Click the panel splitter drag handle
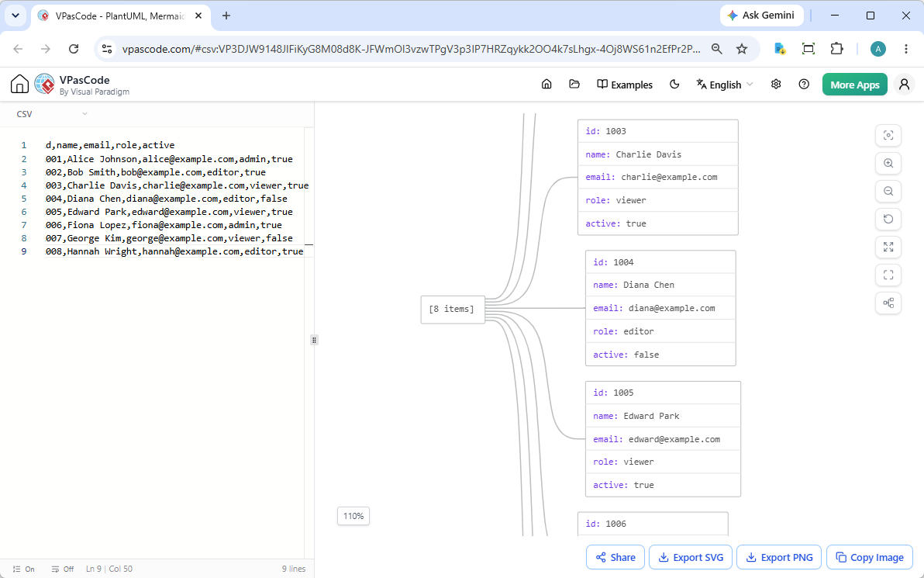This screenshot has width=924, height=578. tap(314, 340)
